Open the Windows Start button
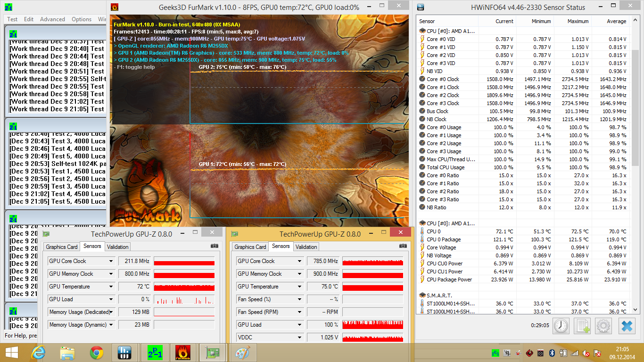Screen dimensions: 644x362 (x=11, y=353)
